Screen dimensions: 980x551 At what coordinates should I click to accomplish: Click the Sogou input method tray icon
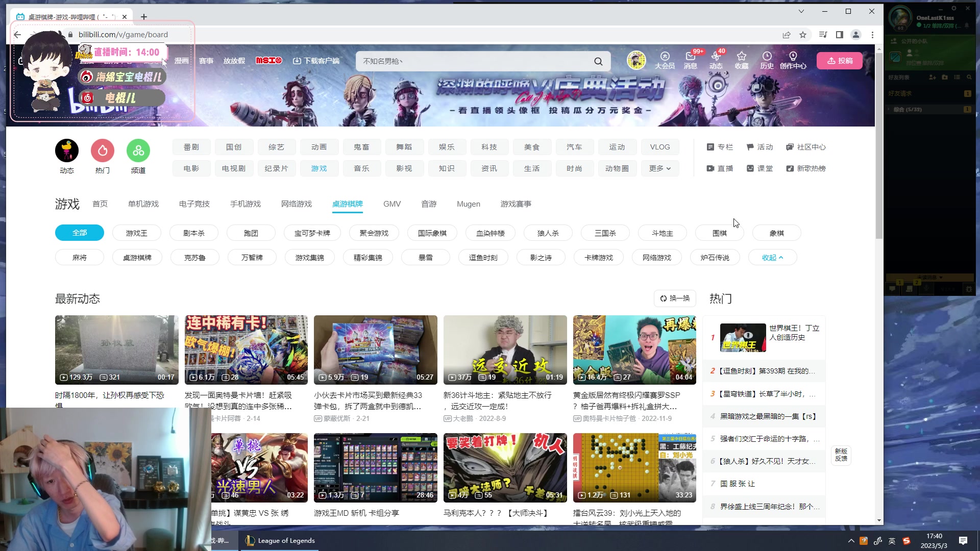tap(906, 541)
